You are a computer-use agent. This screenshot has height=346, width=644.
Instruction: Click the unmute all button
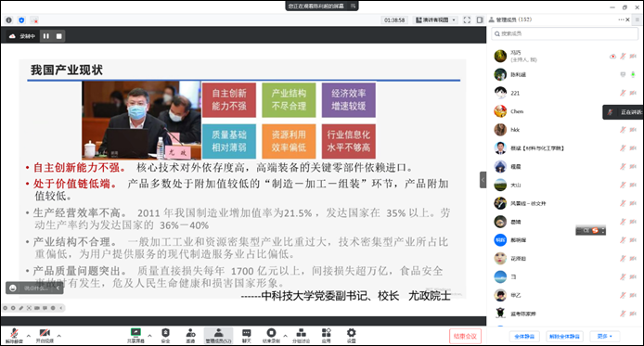pos(564,337)
